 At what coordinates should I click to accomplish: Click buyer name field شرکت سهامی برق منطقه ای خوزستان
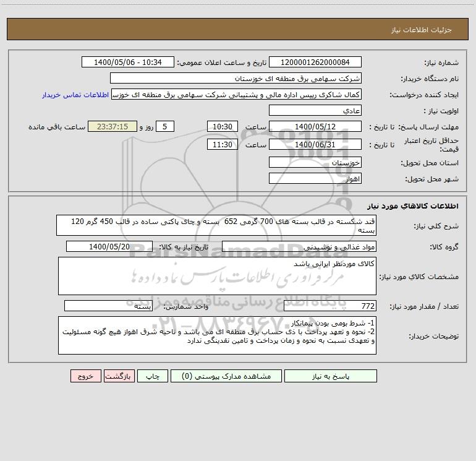pos(236,78)
